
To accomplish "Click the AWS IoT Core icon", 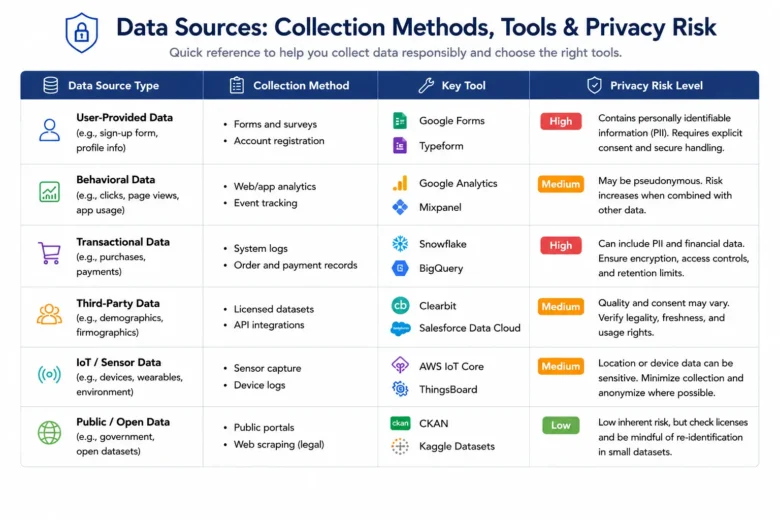I will (400, 366).
